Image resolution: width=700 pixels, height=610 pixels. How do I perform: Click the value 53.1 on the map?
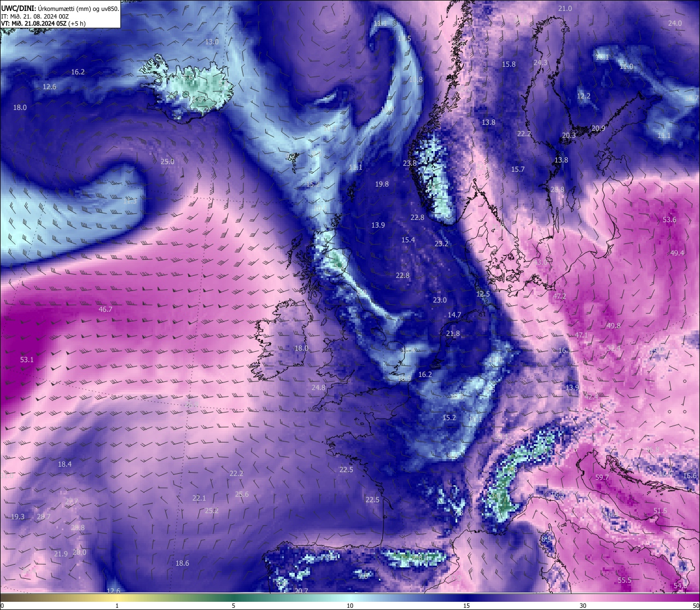click(27, 360)
